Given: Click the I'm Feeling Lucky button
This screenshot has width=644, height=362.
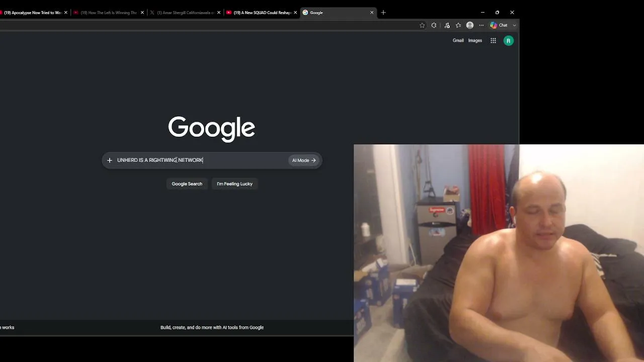Looking at the screenshot, I should pyautogui.click(x=234, y=184).
